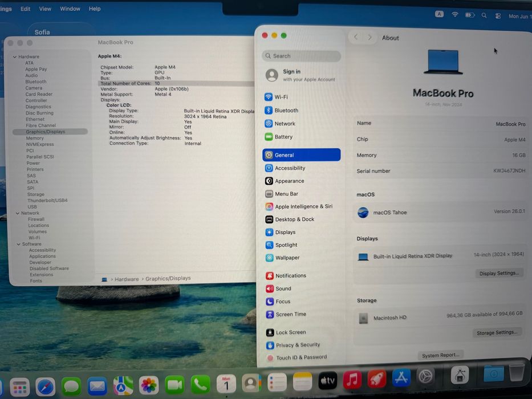Go back in System Settings
This screenshot has height=399, width=532.
(356, 37)
